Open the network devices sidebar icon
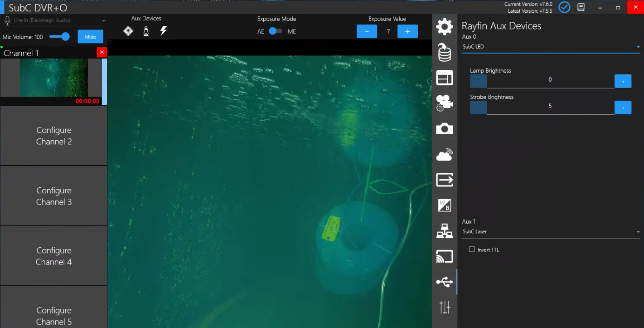This screenshot has height=328, width=644. (x=444, y=231)
